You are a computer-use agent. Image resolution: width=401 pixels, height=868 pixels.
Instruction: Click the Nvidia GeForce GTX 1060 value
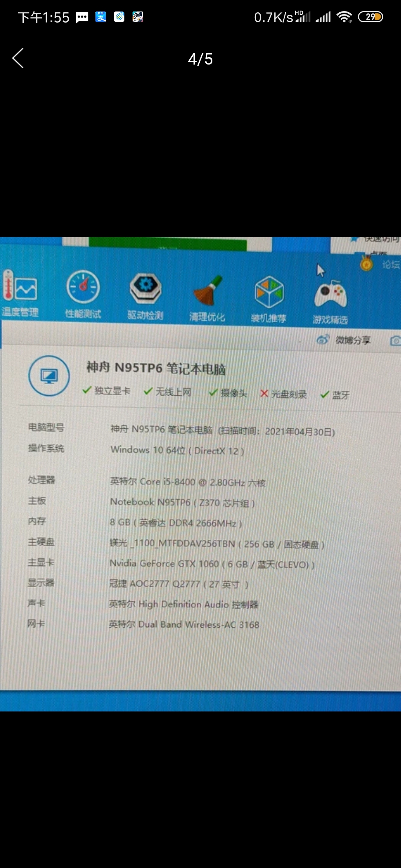pos(212,564)
